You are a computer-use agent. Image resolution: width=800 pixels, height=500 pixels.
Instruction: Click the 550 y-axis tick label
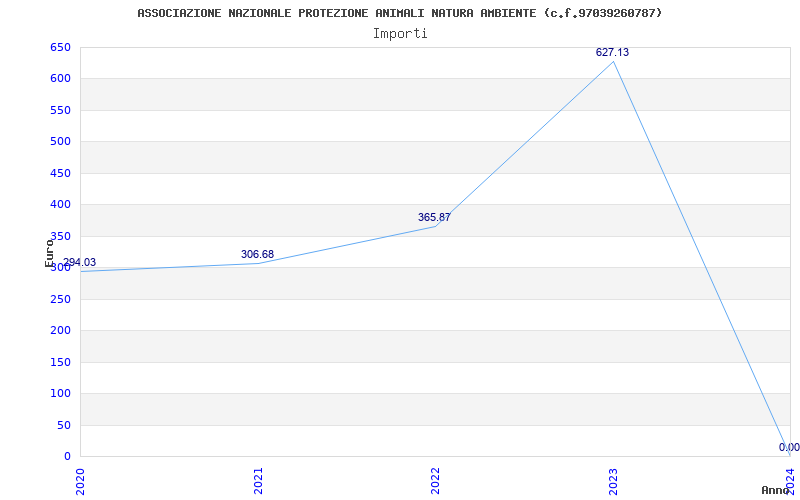coord(60,110)
